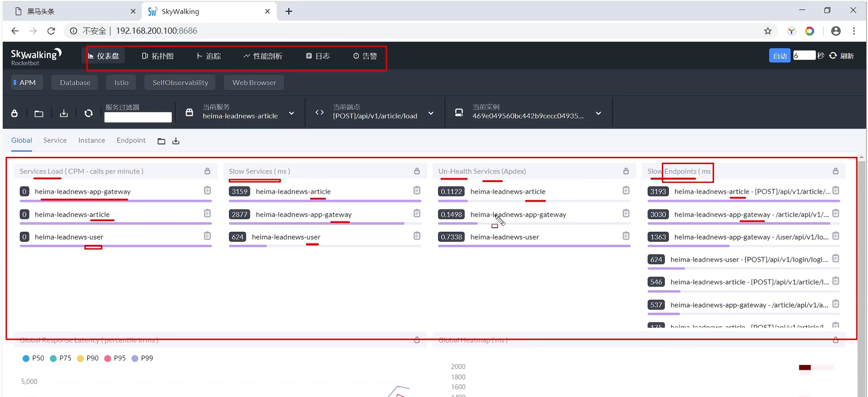Click the Chrome profile avatar icon
This screenshot has width=868, height=397.
[x=836, y=31]
